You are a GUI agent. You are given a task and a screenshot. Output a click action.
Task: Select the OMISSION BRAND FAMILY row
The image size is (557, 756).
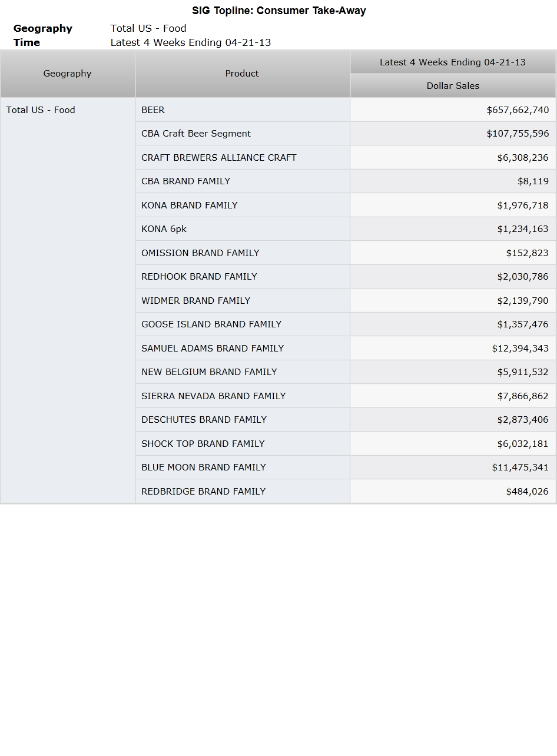coord(243,253)
